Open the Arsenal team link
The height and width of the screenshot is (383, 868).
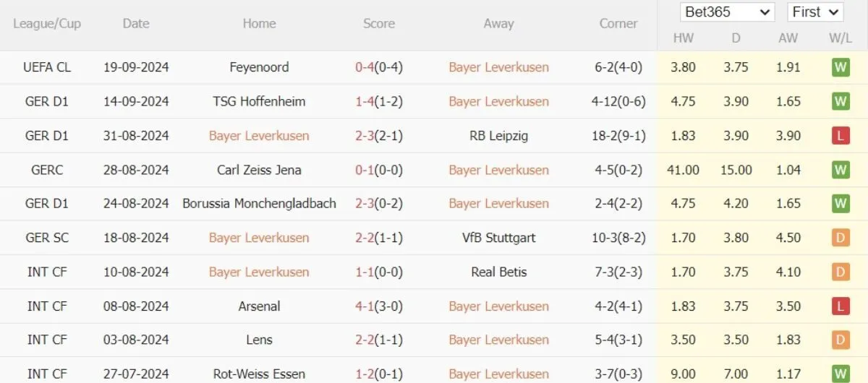259,306
